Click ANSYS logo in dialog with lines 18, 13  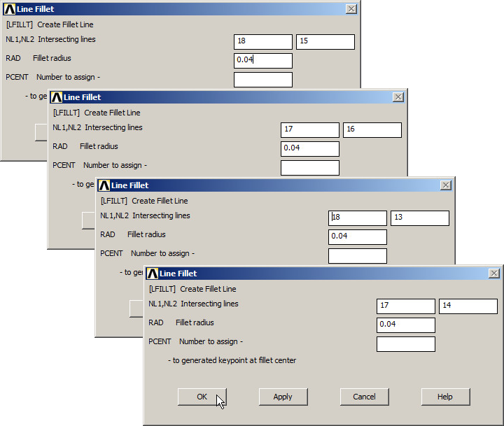(104, 185)
